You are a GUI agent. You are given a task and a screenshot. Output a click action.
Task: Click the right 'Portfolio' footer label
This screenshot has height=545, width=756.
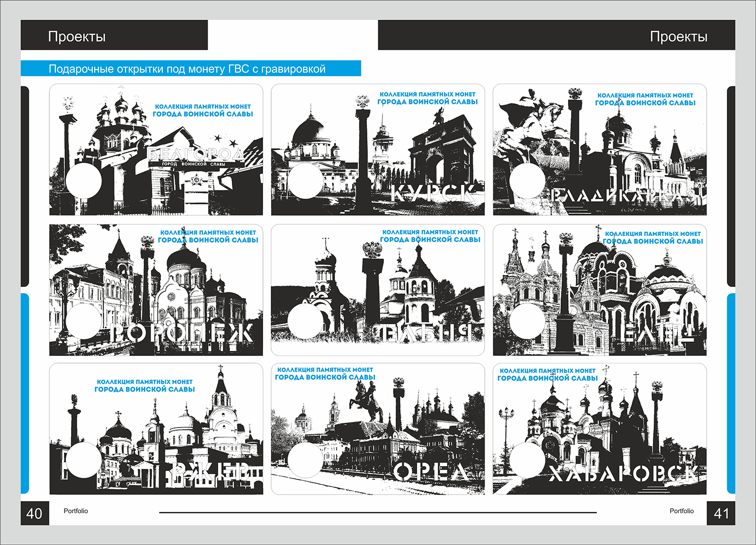[x=681, y=511]
